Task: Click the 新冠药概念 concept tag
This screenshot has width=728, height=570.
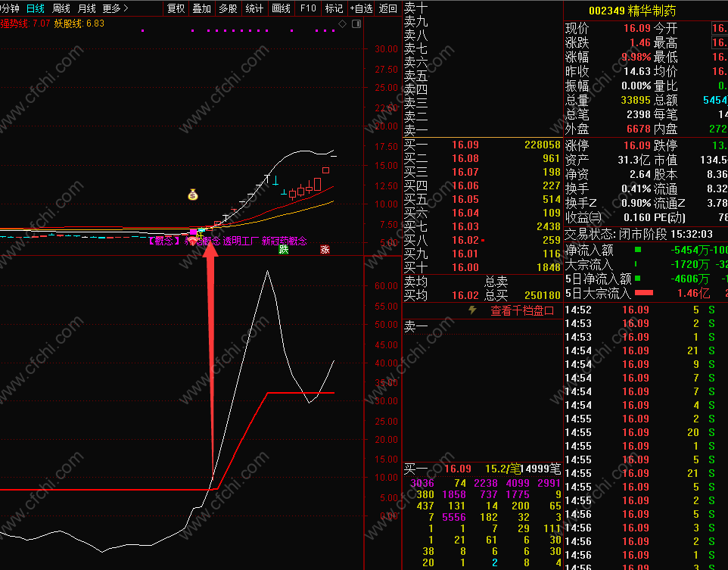Action: (x=284, y=241)
